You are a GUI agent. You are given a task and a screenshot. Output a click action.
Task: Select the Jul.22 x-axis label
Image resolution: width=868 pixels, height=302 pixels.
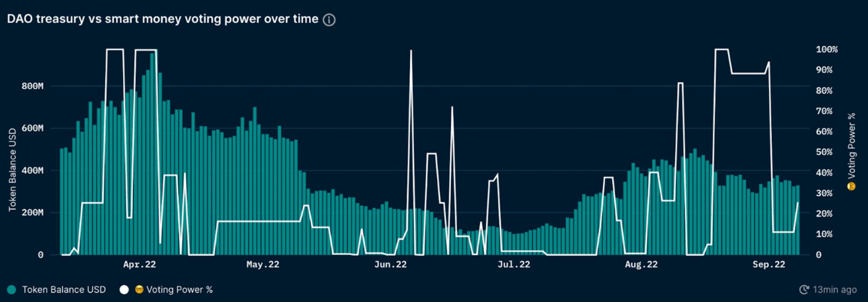click(514, 264)
